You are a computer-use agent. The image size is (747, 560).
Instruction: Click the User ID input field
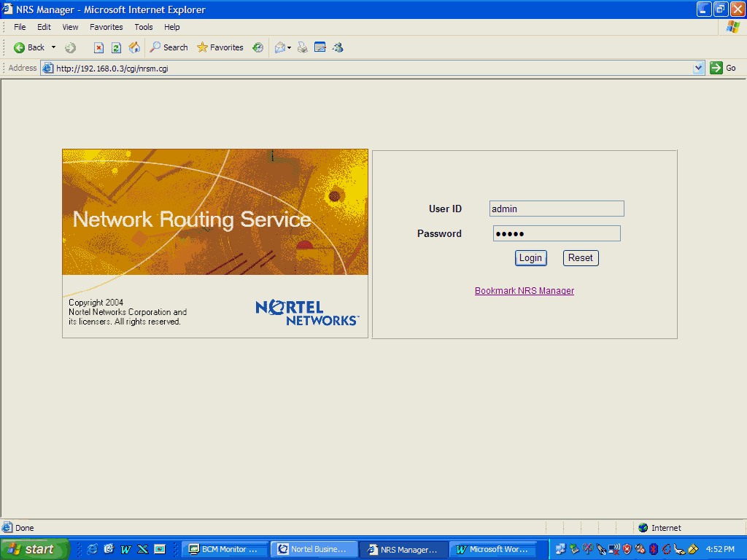pos(557,209)
